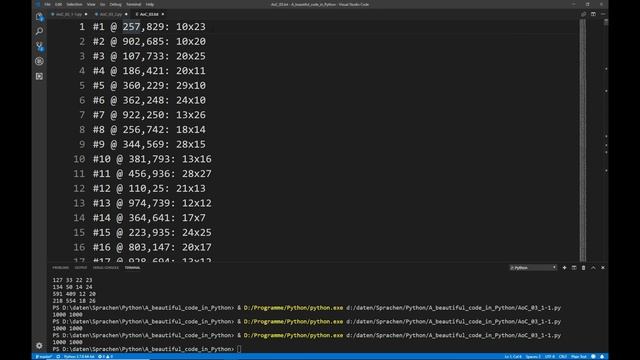Click terminal output '591 409 12 20'
The width and height of the screenshot is (640, 360).
pos(74,294)
